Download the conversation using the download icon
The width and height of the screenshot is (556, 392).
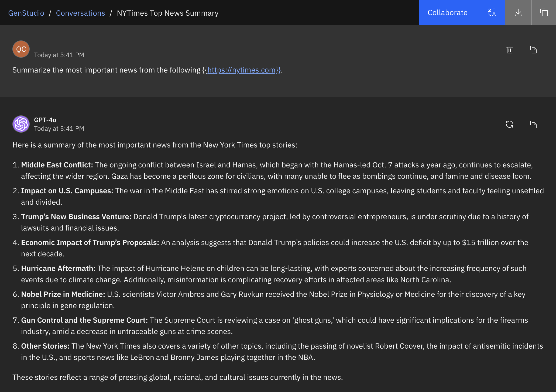tap(518, 13)
